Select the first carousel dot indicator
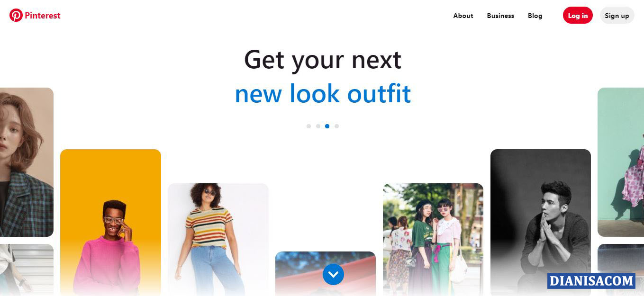 pyautogui.click(x=308, y=126)
